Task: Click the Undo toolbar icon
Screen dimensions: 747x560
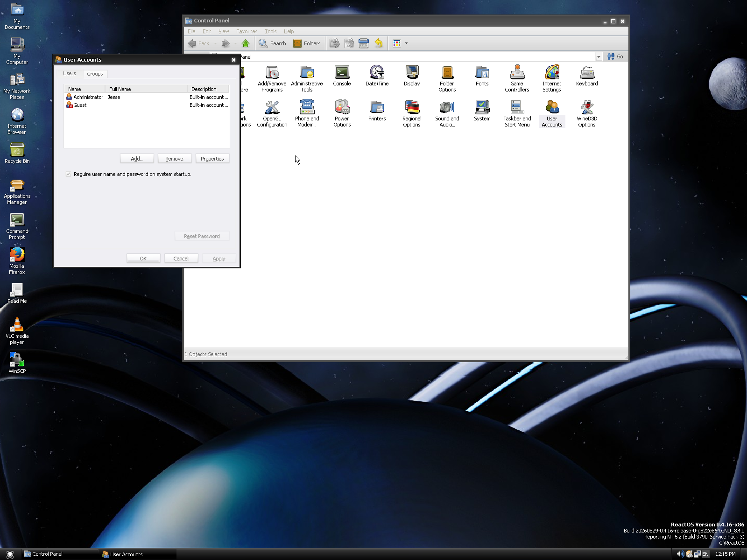Action: coord(379,43)
